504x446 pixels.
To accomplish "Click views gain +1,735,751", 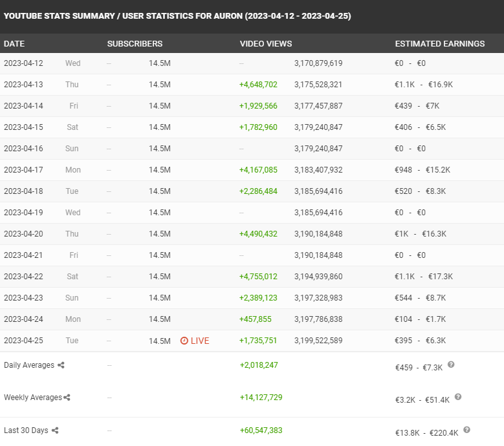I will pyautogui.click(x=258, y=341).
